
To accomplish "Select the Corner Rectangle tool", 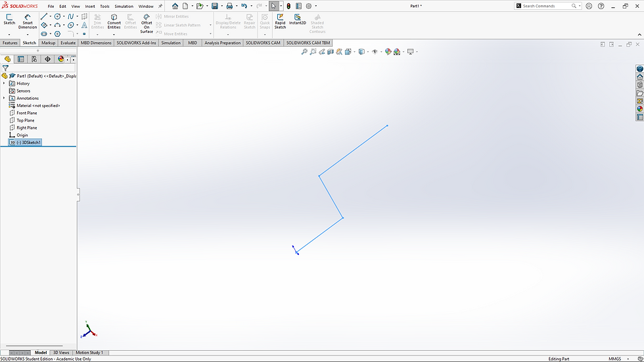I will pos(44,25).
